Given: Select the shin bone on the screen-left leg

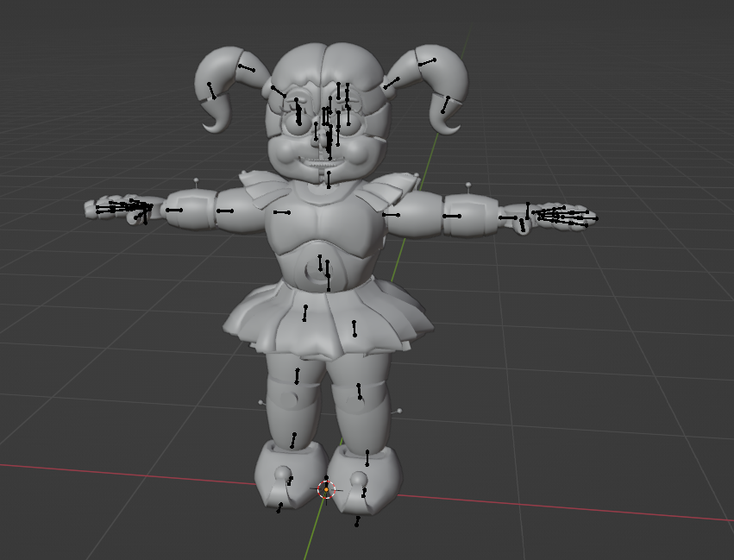Looking at the screenshot, I should 293,441.
